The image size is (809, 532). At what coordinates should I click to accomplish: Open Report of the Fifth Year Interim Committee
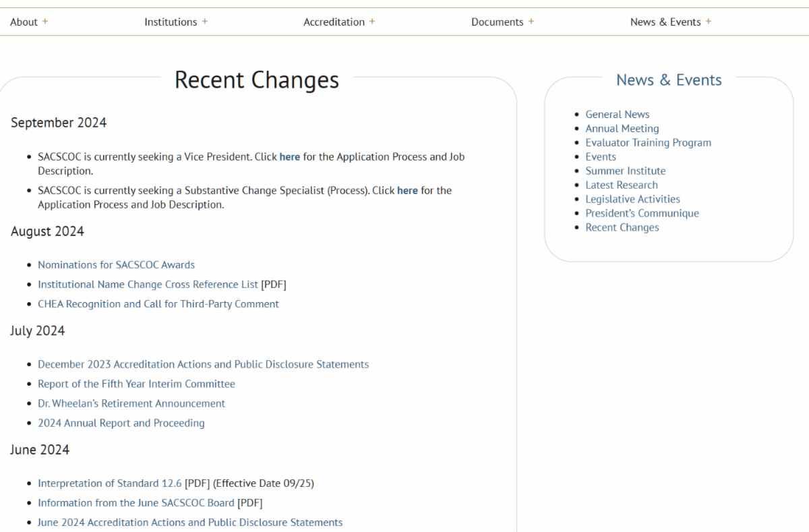pyautogui.click(x=136, y=384)
